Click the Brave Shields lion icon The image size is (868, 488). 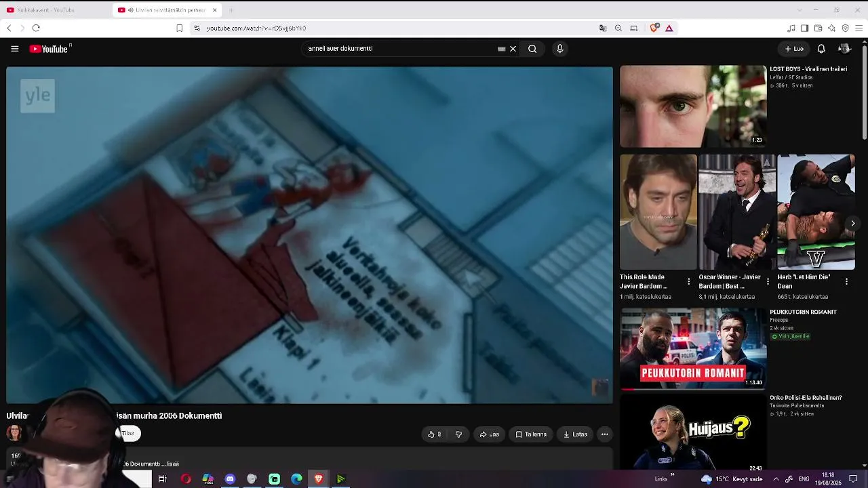(x=654, y=28)
